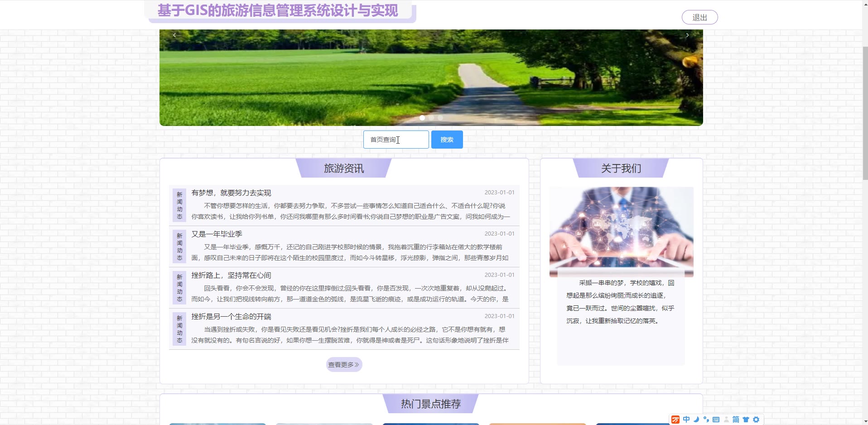Click the excerpt beginning 回头看看，你会不会发现
The height and width of the screenshot is (425, 868).
click(350, 294)
